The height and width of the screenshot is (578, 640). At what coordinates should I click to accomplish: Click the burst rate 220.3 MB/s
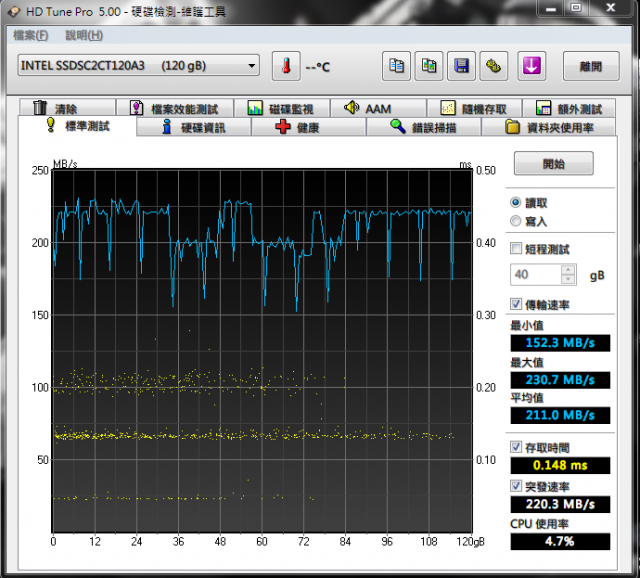[560, 505]
